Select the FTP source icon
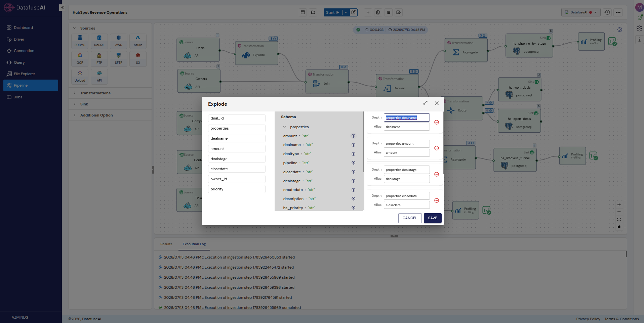 (x=99, y=58)
